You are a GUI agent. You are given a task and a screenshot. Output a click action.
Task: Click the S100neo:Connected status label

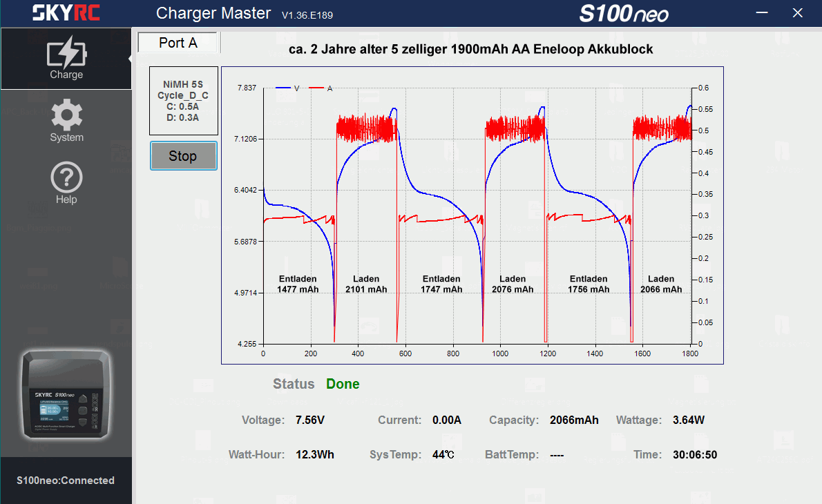point(66,481)
